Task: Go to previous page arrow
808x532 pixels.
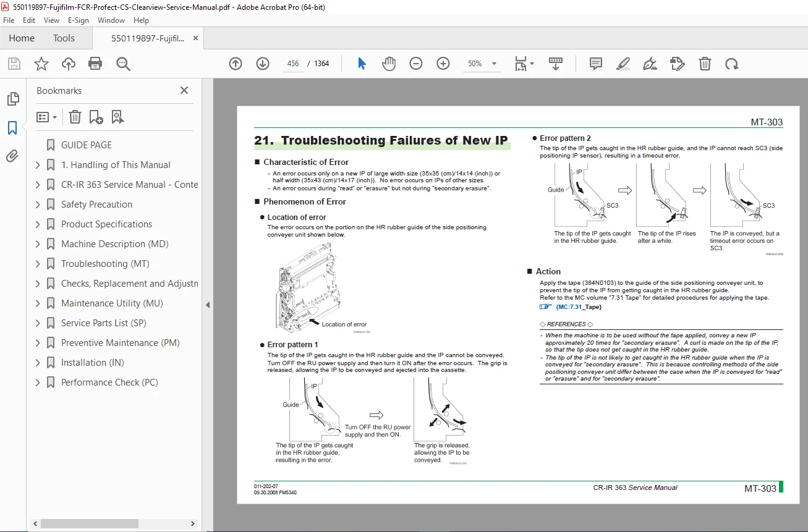Action: click(236, 64)
